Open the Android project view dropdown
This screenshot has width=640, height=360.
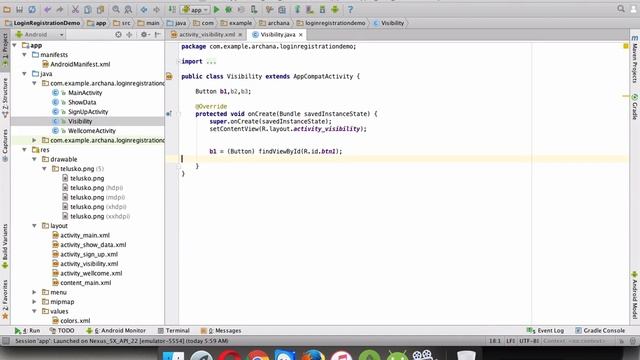pyautogui.click(x=39, y=35)
